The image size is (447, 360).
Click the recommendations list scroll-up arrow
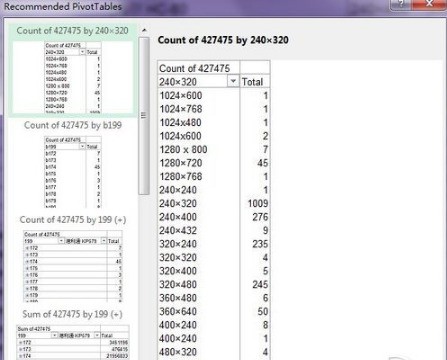(144, 30)
